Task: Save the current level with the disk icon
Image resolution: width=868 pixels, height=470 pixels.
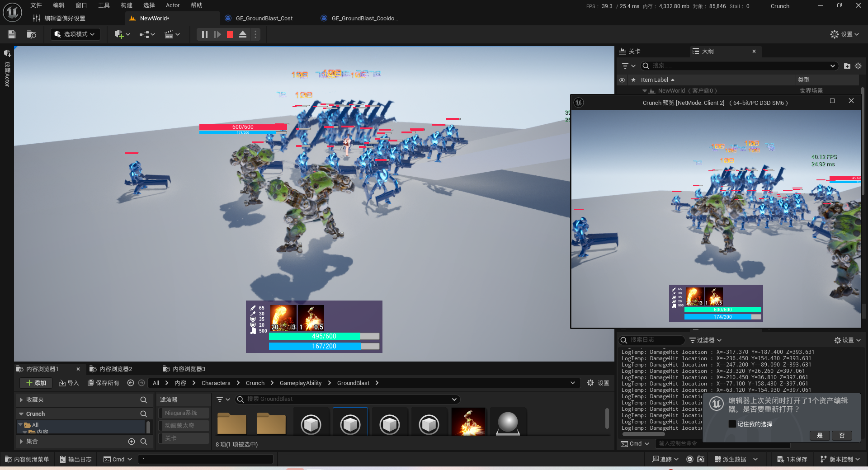Action: pos(12,34)
